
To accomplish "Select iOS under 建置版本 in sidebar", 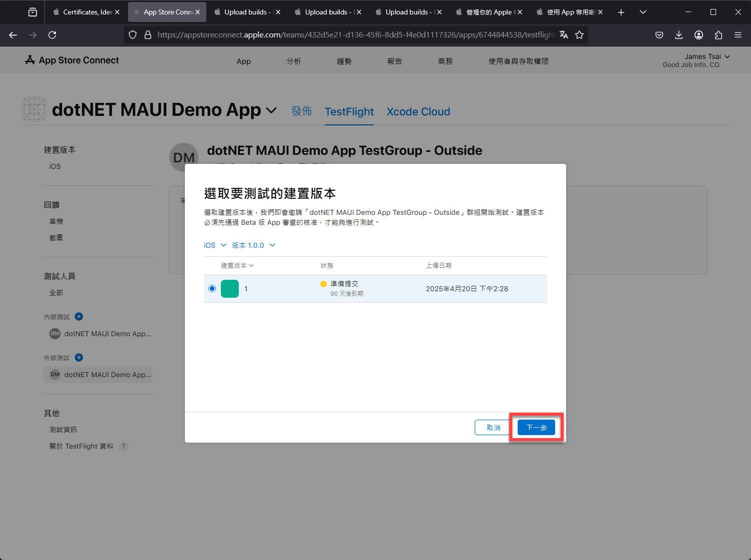I will click(55, 166).
